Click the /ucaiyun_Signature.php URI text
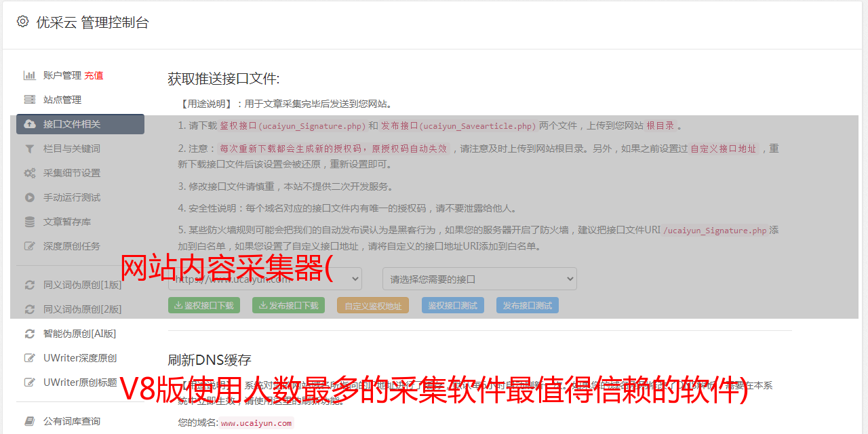868x434 pixels. [x=715, y=231]
